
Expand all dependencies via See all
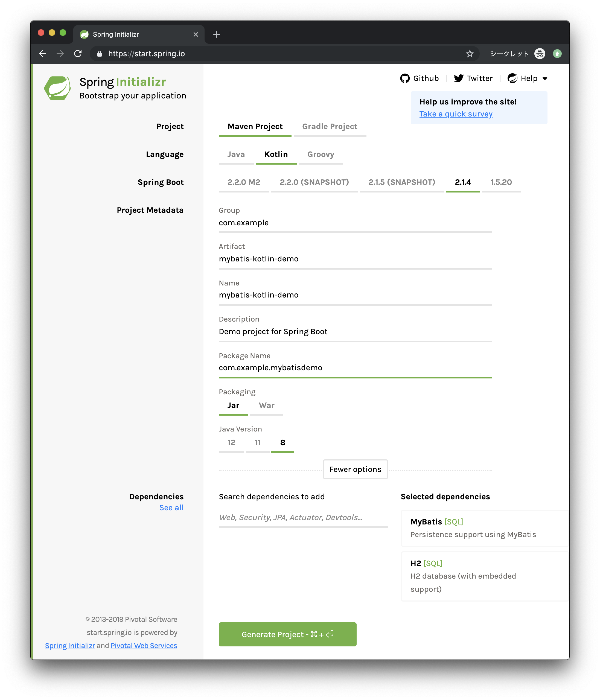(x=171, y=507)
